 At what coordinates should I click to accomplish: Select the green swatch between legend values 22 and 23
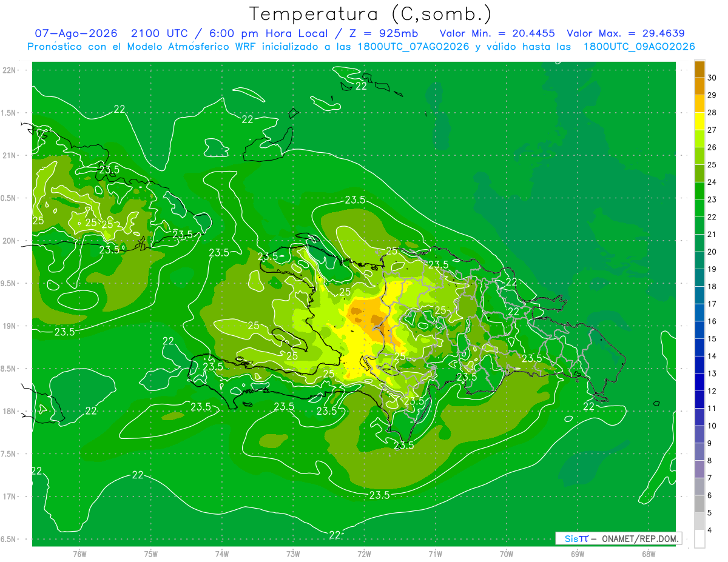[699, 208]
